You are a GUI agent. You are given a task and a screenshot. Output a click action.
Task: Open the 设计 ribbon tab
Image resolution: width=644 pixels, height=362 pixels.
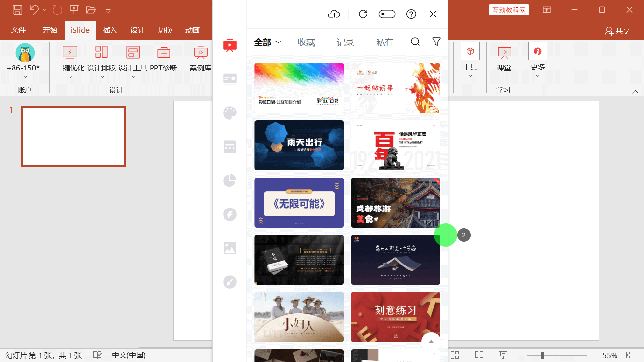(137, 30)
